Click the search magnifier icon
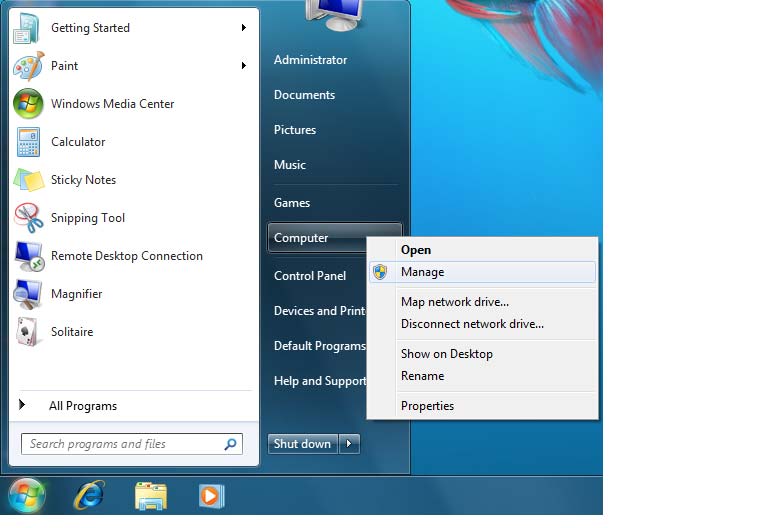 tap(230, 444)
